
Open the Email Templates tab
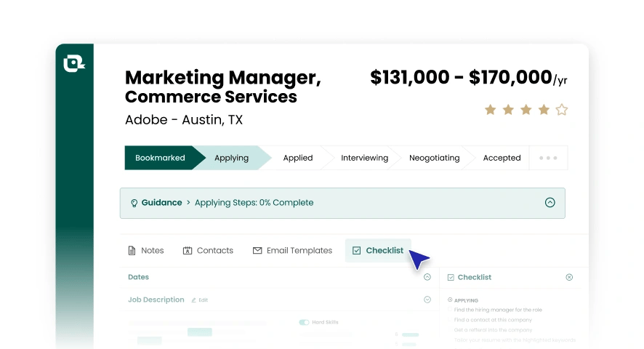coord(292,250)
